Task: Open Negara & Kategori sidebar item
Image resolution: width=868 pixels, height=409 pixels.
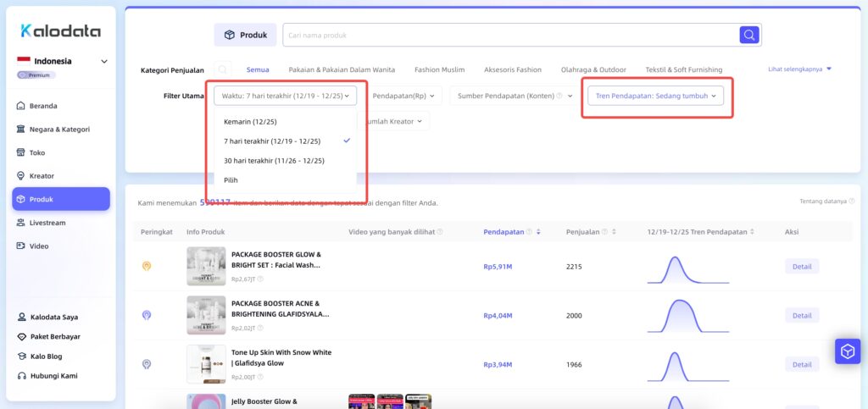Action: point(61,130)
